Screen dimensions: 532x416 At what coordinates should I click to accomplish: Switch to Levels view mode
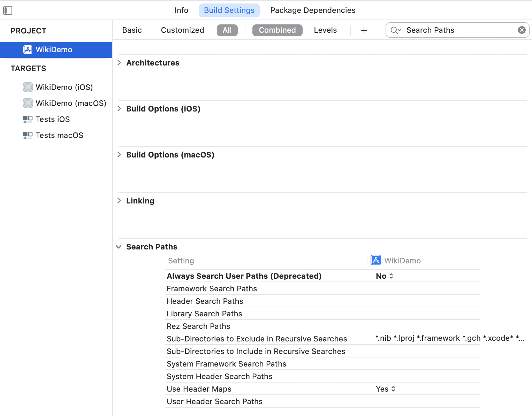(326, 30)
